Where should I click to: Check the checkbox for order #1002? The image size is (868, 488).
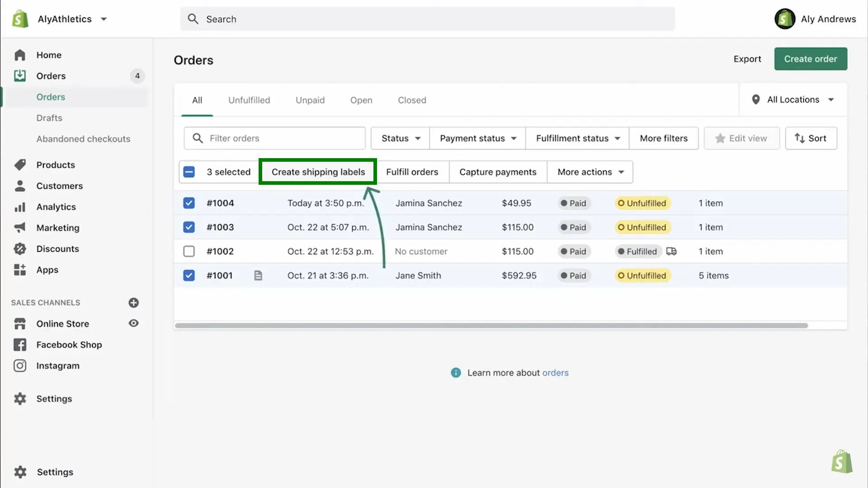(189, 251)
